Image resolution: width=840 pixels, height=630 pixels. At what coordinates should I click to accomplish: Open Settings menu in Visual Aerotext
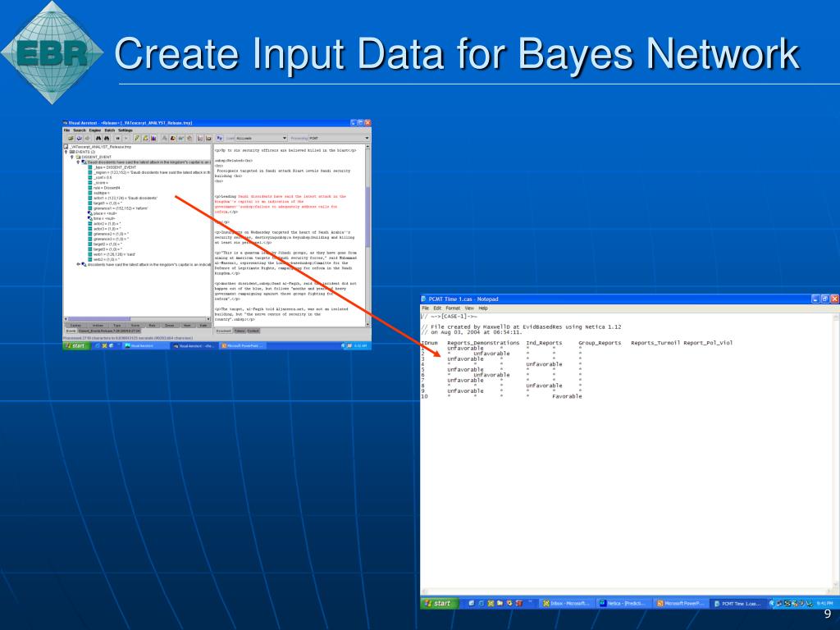click(x=126, y=130)
